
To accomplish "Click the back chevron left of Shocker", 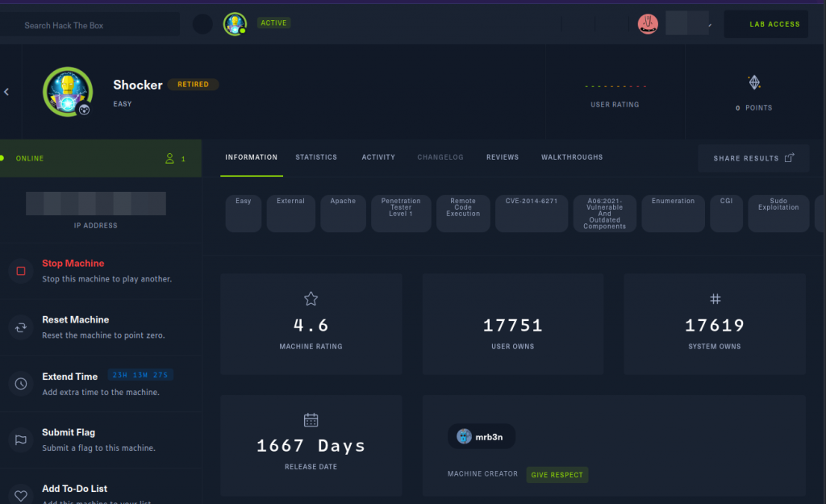I will click(6, 92).
